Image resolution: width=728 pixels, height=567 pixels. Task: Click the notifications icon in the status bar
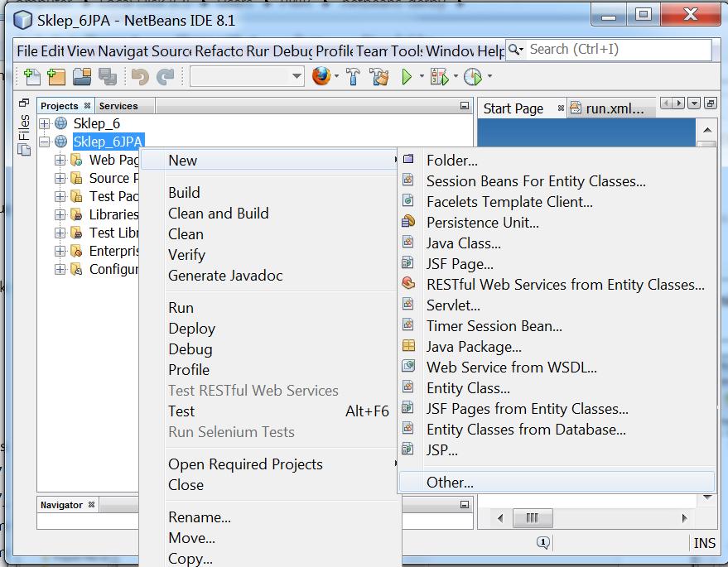[x=542, y=542]
